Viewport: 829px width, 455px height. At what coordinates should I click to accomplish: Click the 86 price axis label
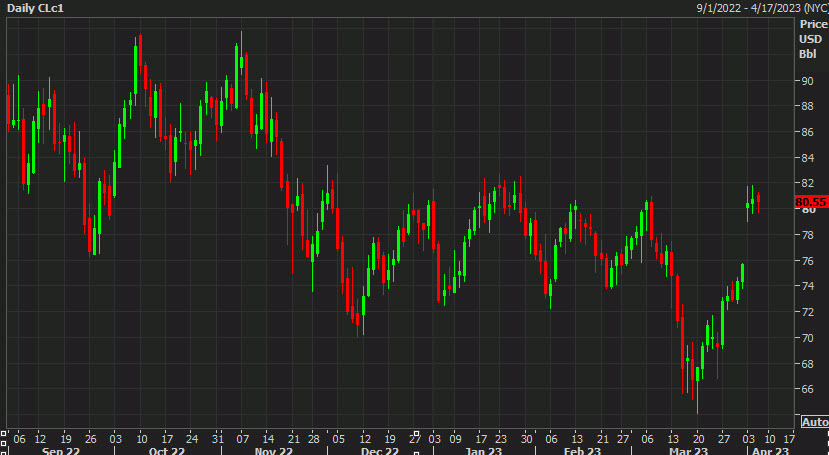point(807,132)
